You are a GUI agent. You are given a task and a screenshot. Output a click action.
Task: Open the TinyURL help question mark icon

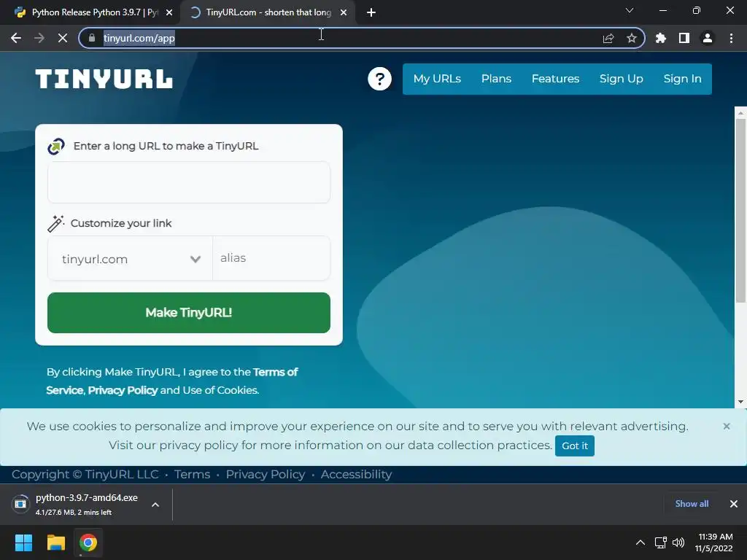coord(379,79)
